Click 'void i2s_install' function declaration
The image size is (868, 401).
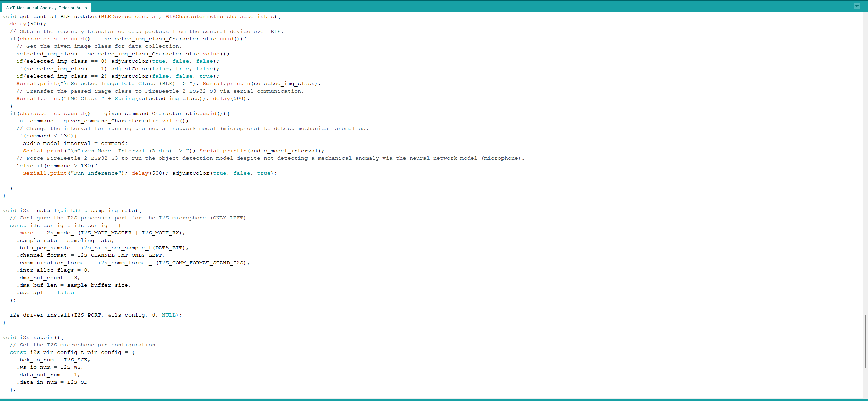tap(30, 210)
